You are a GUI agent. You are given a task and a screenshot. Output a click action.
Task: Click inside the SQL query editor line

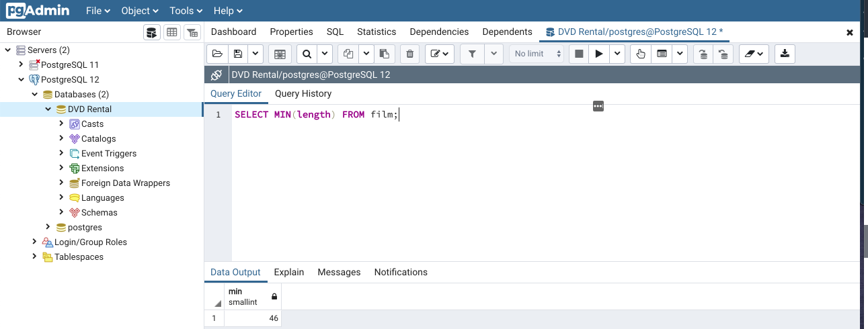point(317,115)
